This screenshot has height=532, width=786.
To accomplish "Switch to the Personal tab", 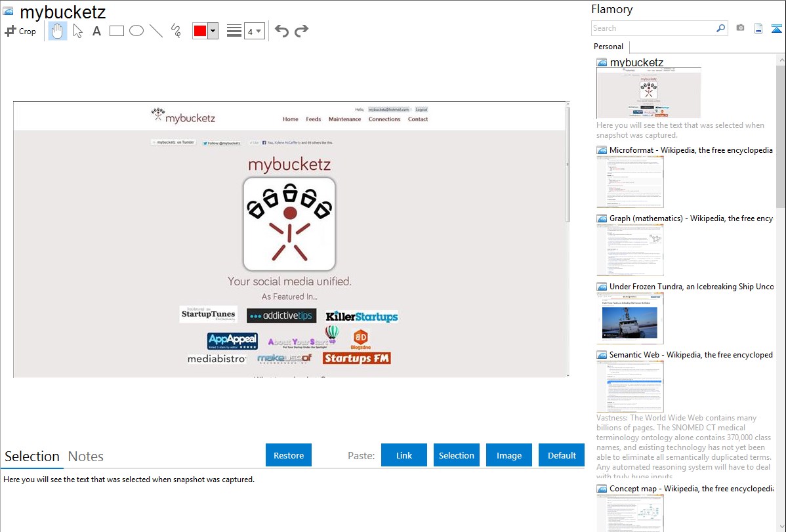I will point(609,47).
